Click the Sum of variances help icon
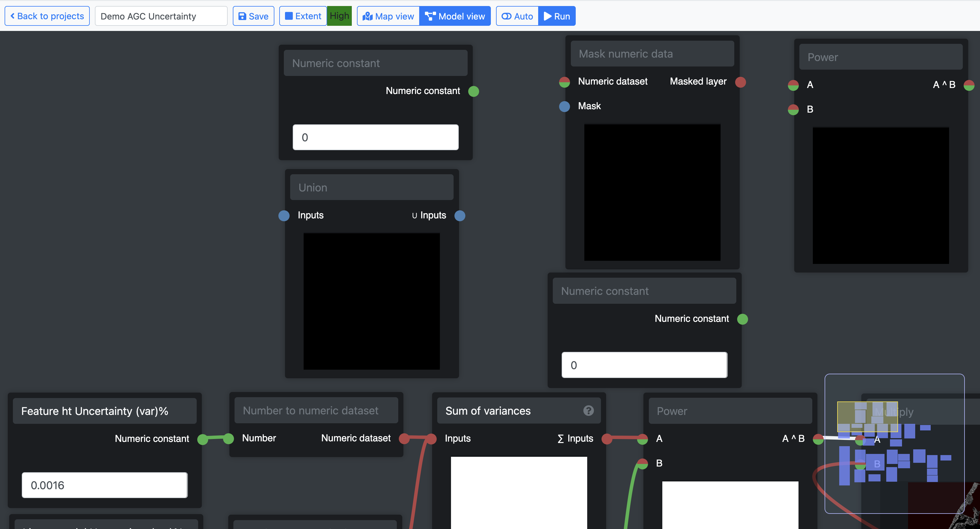The image size is (980, 529). point(588,411)
